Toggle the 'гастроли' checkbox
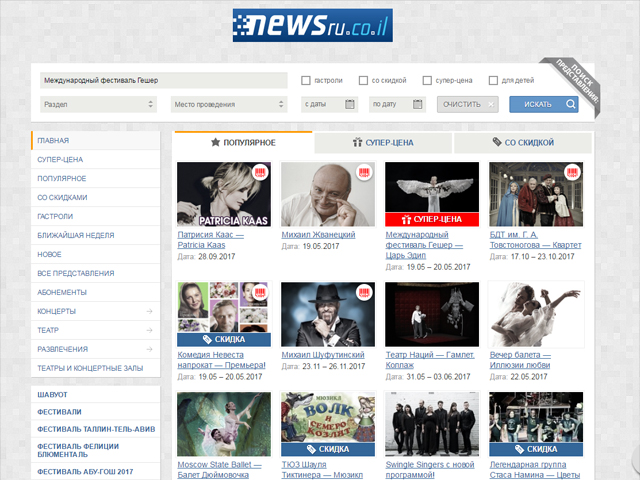This screenshot has height=480, width=640. tap(306, 80)
